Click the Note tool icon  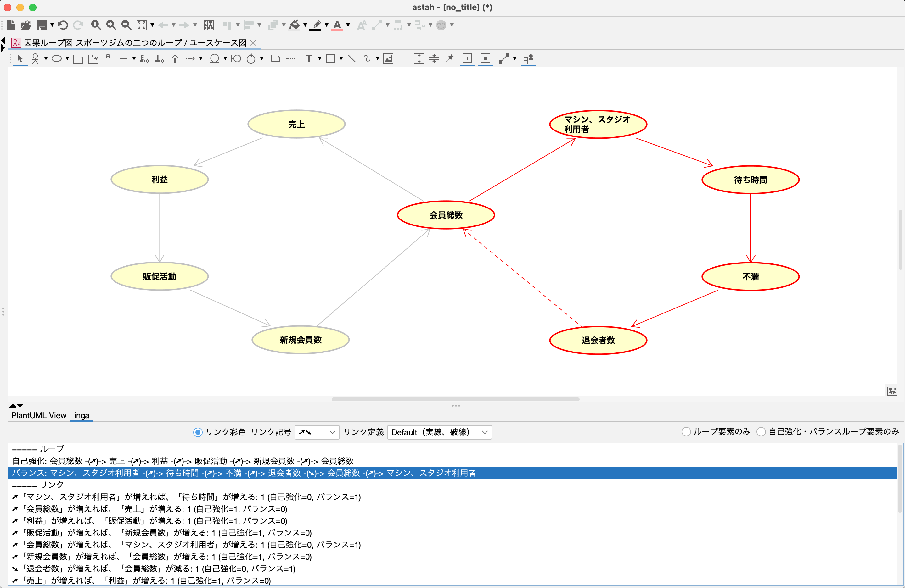pyautogui.click(x=276, y=58)
